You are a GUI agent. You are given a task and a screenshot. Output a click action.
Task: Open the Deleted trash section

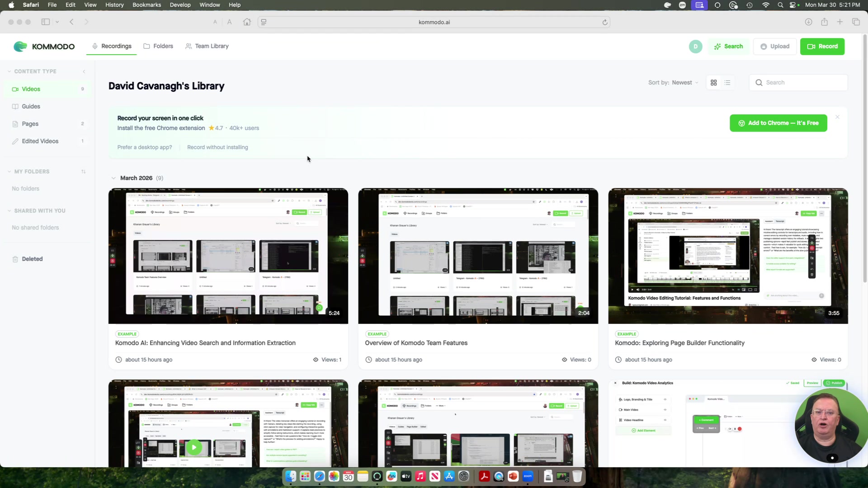pyautogui.click(x=32, y=259)
